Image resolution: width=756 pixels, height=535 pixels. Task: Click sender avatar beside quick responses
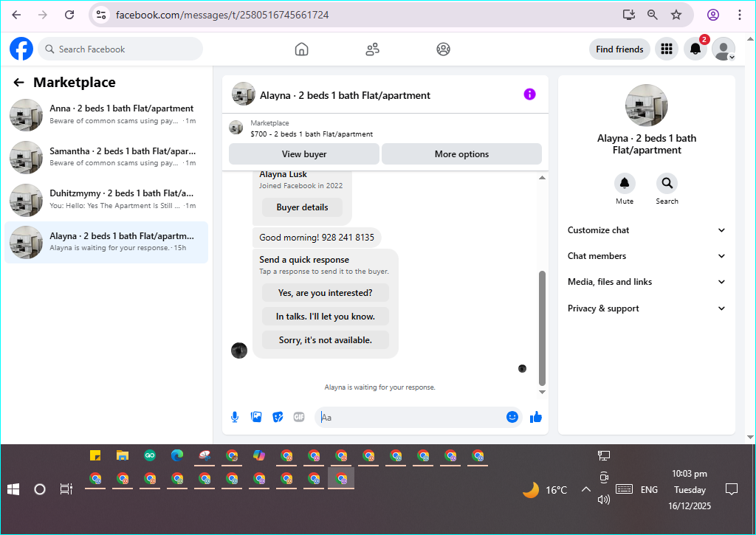coord(239,351)
